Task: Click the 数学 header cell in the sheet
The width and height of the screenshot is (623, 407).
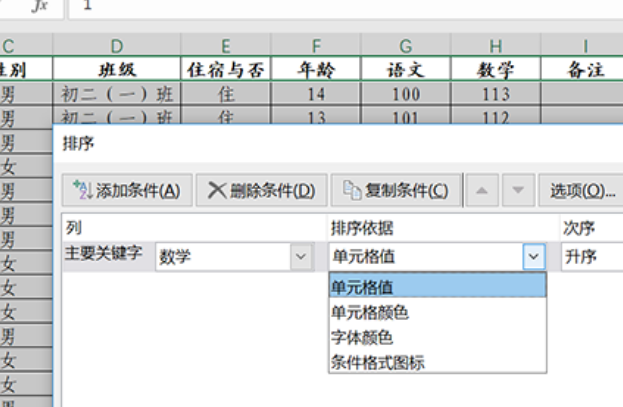Action: [495, 70]
